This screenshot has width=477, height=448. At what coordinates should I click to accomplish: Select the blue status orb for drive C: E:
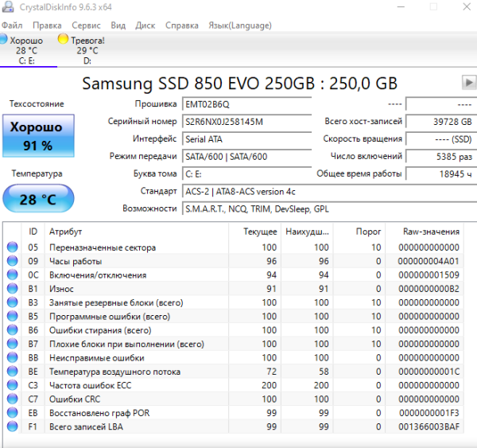tap(3, 39)
